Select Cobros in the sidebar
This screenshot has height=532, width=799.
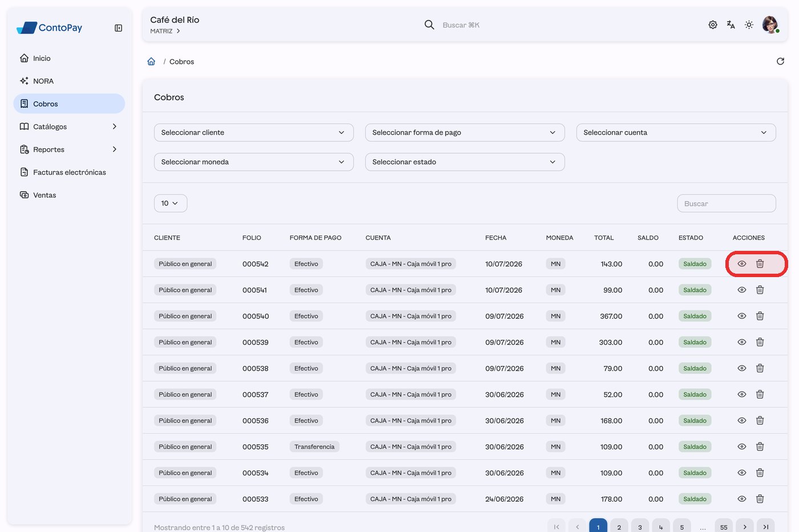[69, 104]
